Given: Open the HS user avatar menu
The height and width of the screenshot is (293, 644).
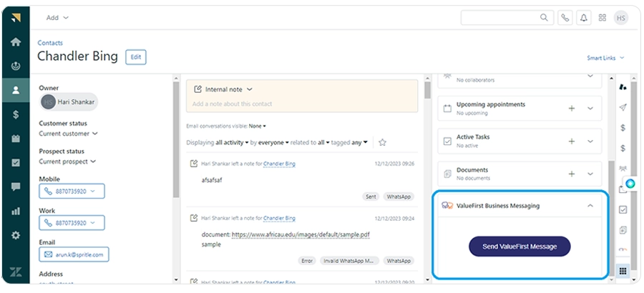Looking at the screenshot, I should [x=621, y=18].
